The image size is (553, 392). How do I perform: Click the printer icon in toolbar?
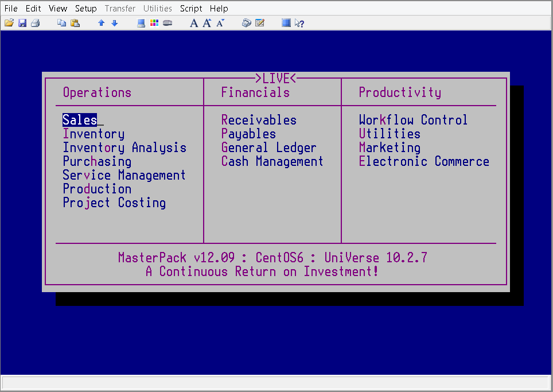[x=35, y=24]
